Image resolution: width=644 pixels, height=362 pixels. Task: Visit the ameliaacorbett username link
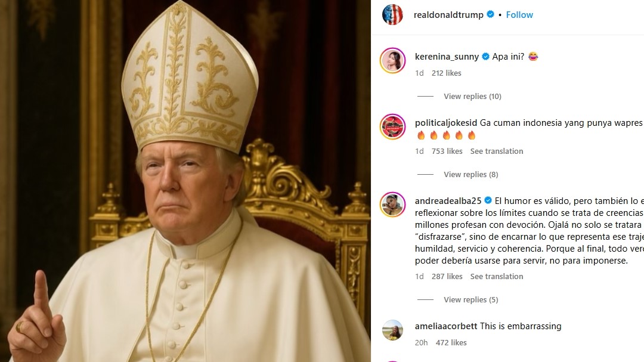(445, 326)
